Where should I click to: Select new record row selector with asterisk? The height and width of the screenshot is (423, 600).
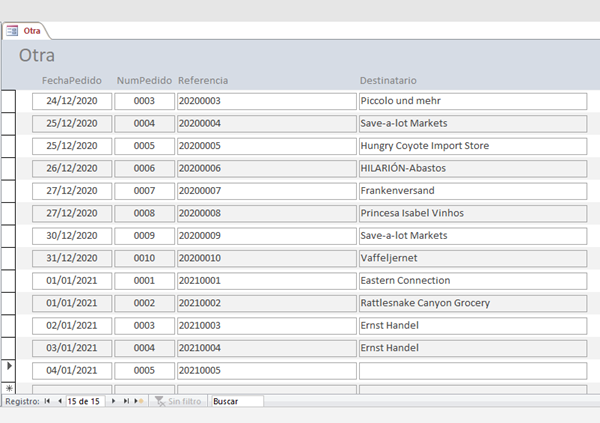(x=8, y=388)
